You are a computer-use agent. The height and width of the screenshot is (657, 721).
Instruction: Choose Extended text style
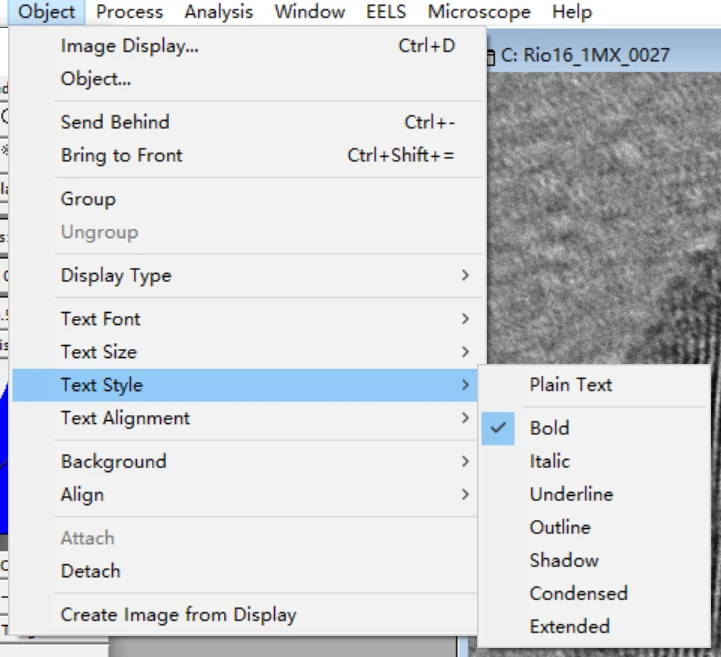coord(569,626)
